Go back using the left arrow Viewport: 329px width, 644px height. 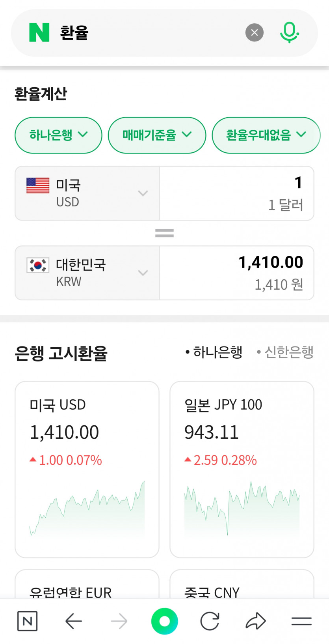pyautogui.click(x=74, y=621)
